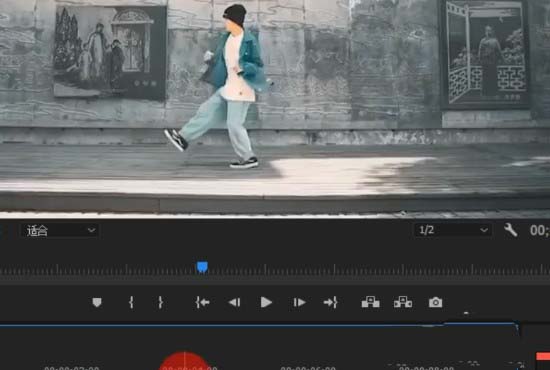Step forward one frame

pos(299,302)
